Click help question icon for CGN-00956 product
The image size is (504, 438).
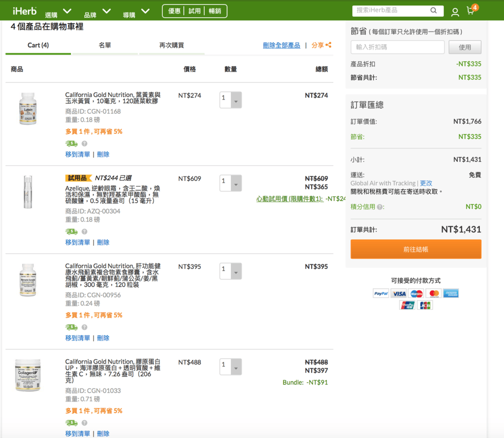click(x=84, y=327)
